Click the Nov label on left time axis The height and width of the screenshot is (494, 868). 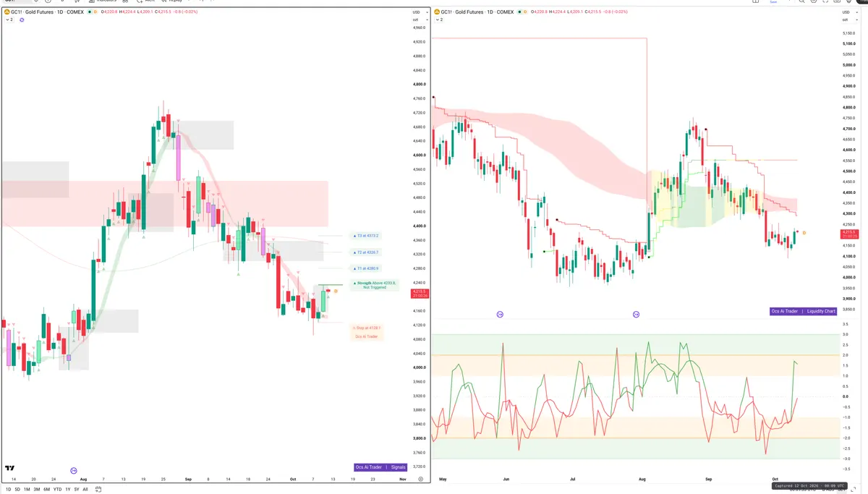(403, 479)
